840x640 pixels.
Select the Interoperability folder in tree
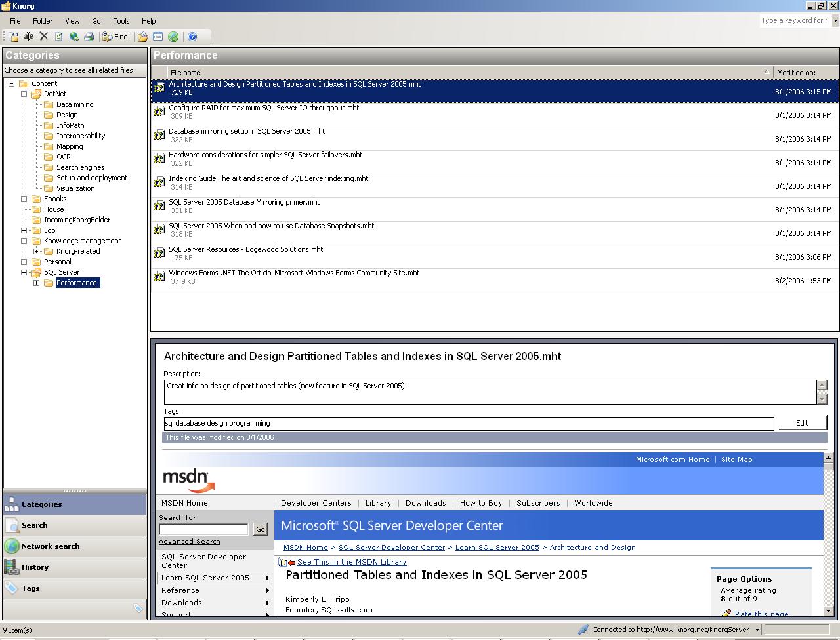[81, 136]
